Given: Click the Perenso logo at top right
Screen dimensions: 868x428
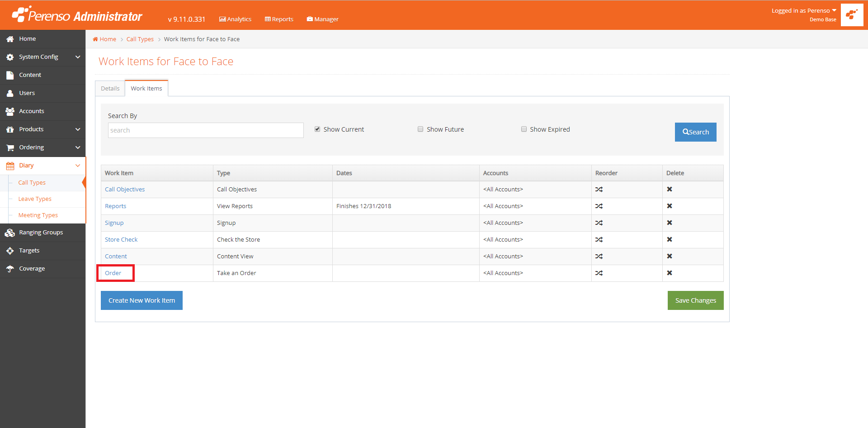Looking at the screenshot, I should pos(852,15).
